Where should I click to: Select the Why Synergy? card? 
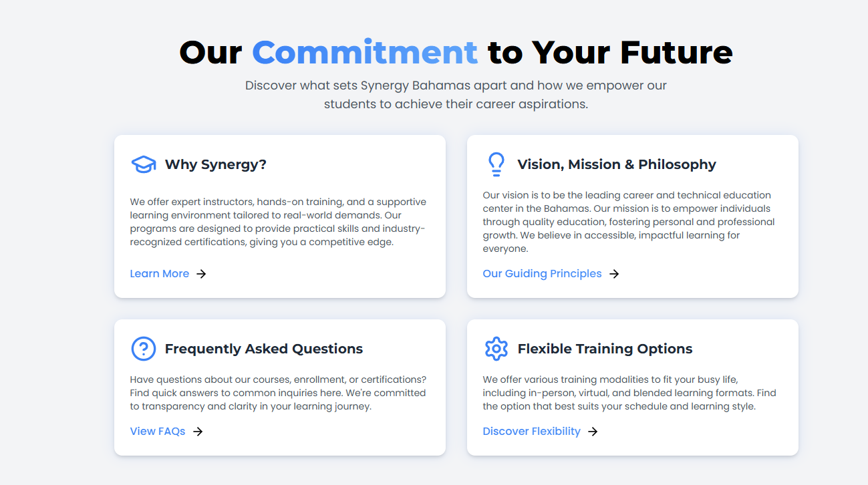pyautogui.click(x=279, y=216)
